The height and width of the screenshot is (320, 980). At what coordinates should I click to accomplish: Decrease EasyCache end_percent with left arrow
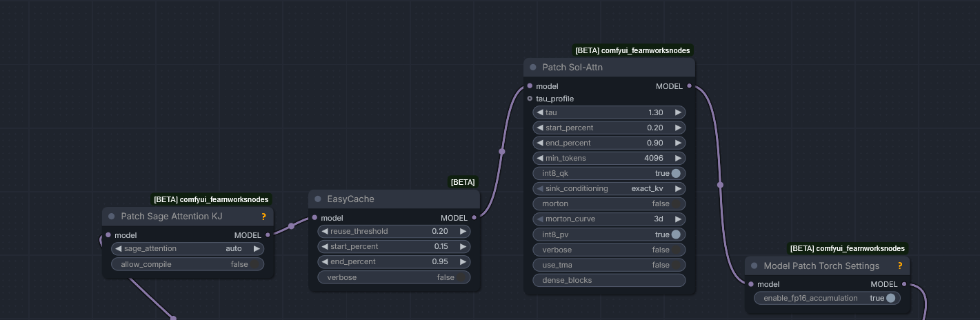tap(326, 261)
